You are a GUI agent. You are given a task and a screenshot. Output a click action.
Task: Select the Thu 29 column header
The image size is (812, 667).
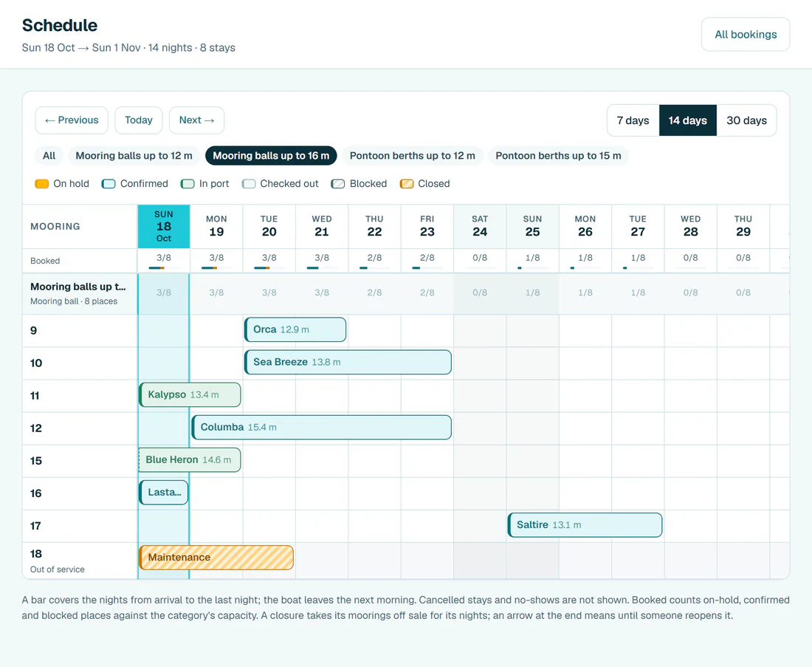tap(743, 227)
